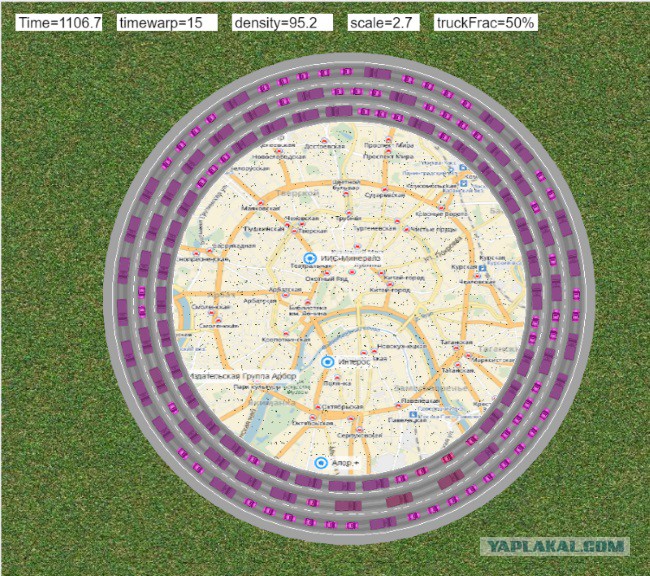The width and height of the screenshot is (650, 576).
Task: Click the truckFrac=50% readout
Action: click(486, 22)
